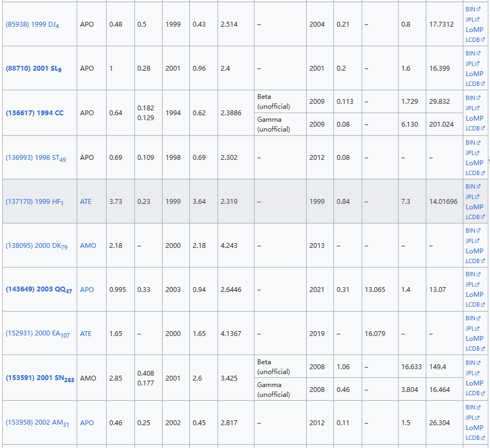Image resolution: width=490 pixels, height=448 pixels.
Task: Click the (136617) 1994 CC link
Action: click(x=34, y=113)
